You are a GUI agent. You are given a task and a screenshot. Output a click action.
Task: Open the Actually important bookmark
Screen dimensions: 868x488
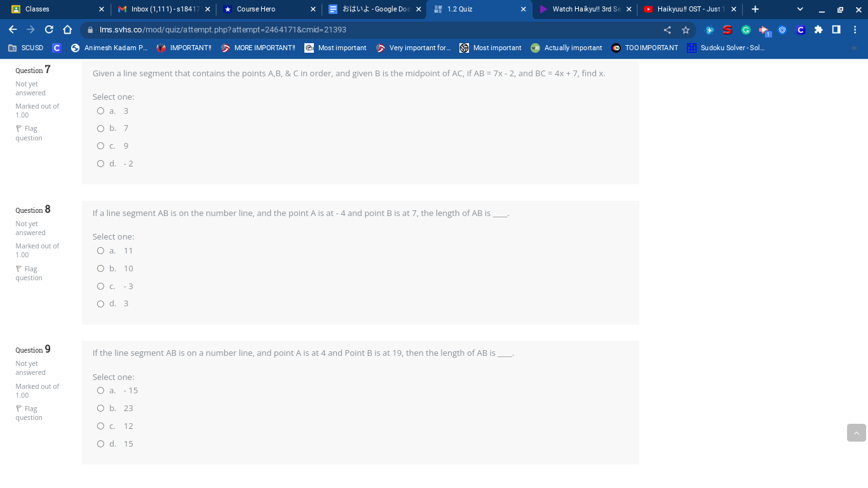click(x=567, y=48)
